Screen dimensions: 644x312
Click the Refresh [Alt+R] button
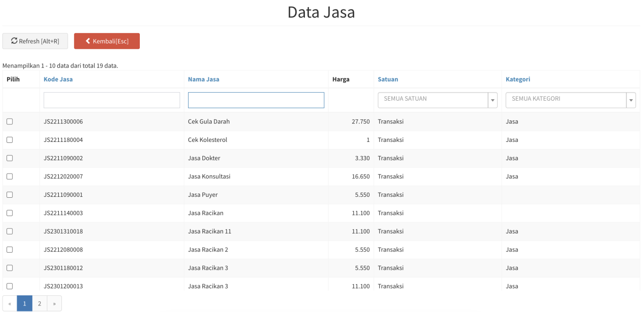[x=35, y=41]
